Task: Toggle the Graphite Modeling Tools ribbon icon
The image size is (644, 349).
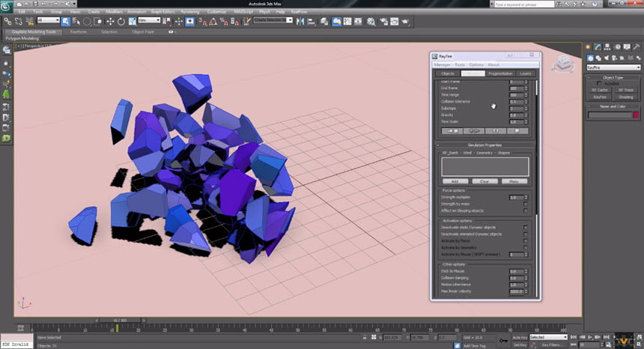Action: 336,21
